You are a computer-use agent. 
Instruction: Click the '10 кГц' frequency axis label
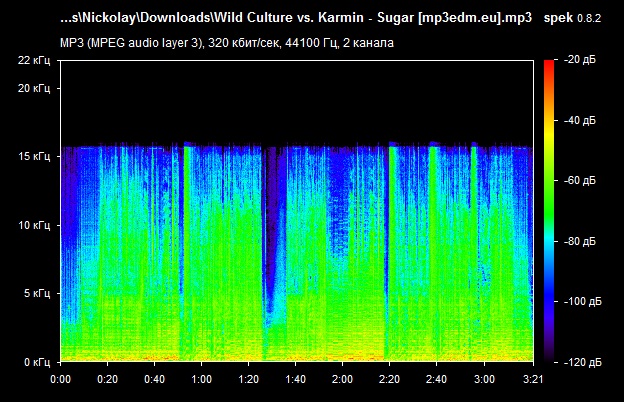click(34, 225)
